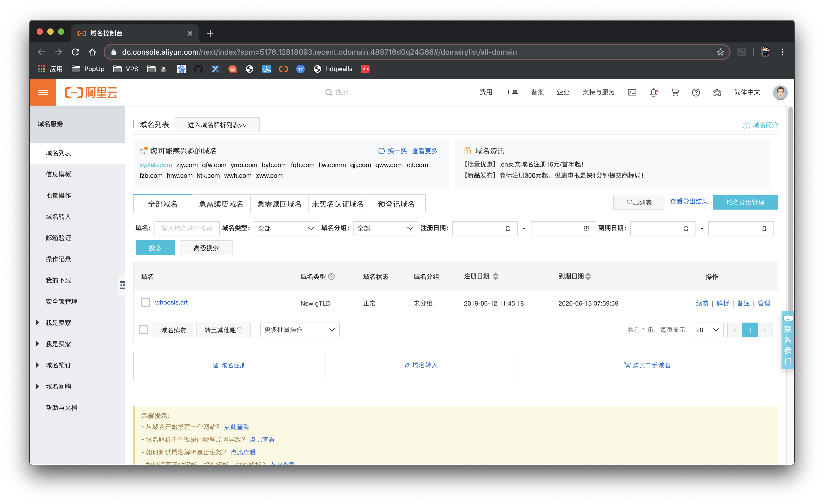Click 解析 for whoosis.art
The height and width of the screenshot is (504, 824).
723,303
